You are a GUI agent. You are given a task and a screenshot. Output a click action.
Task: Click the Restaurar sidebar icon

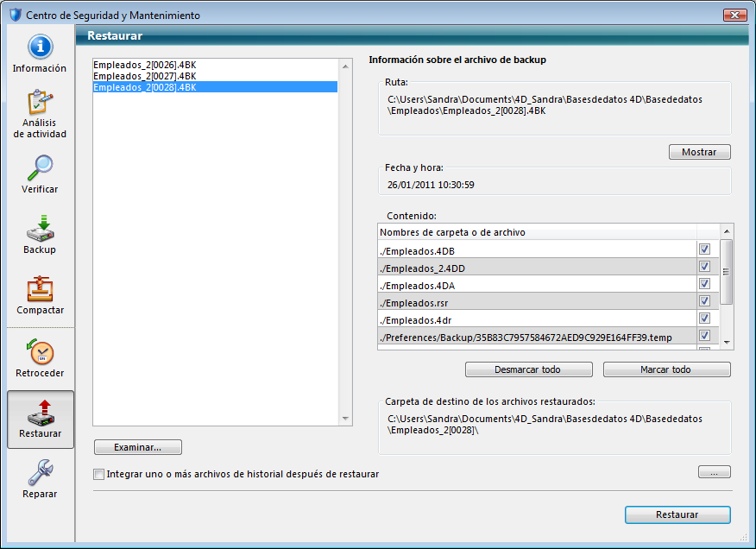click(40, 412)
